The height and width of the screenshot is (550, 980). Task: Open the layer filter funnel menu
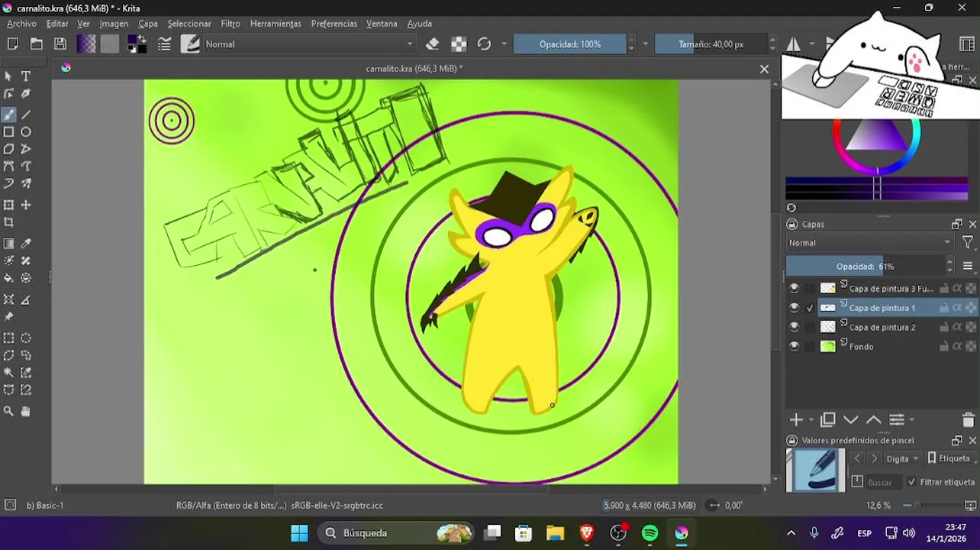(x=968, y=243)
